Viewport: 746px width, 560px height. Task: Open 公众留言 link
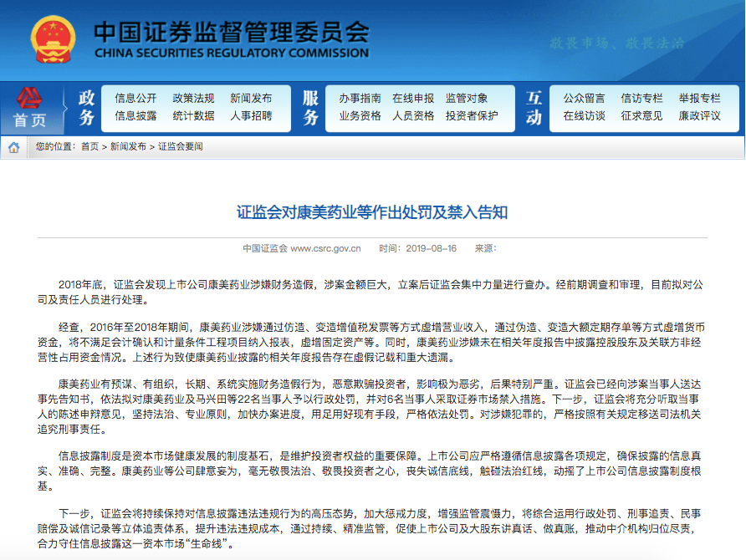point(584,99)
